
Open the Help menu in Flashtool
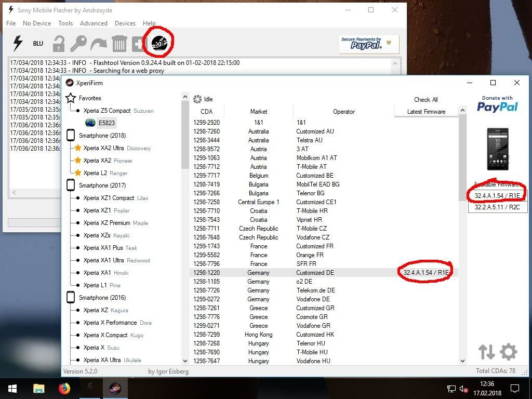149,23
